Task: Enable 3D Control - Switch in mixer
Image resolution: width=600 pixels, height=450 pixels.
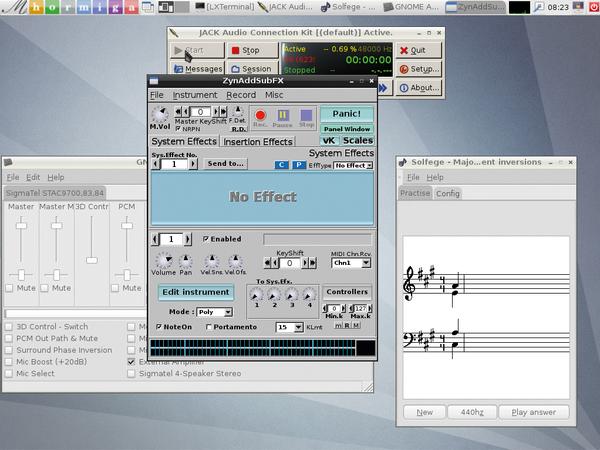Action: [x=9, y=327]
